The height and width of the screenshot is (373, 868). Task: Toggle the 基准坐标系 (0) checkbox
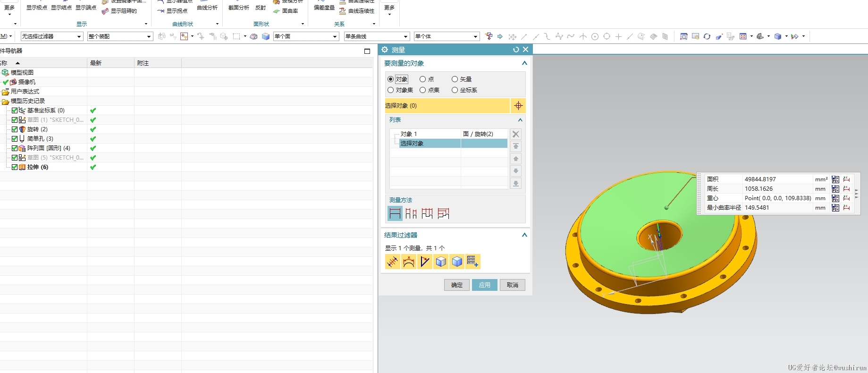(x=15, y=110)
